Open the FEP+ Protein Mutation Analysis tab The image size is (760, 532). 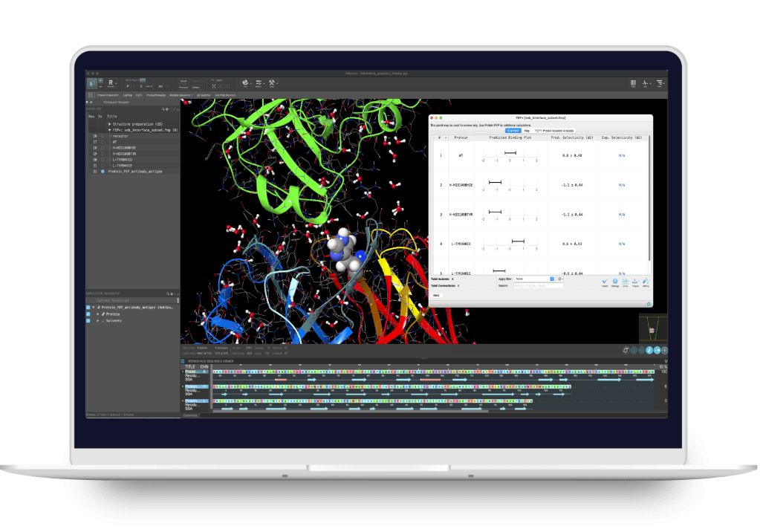(x=553, y=131)
